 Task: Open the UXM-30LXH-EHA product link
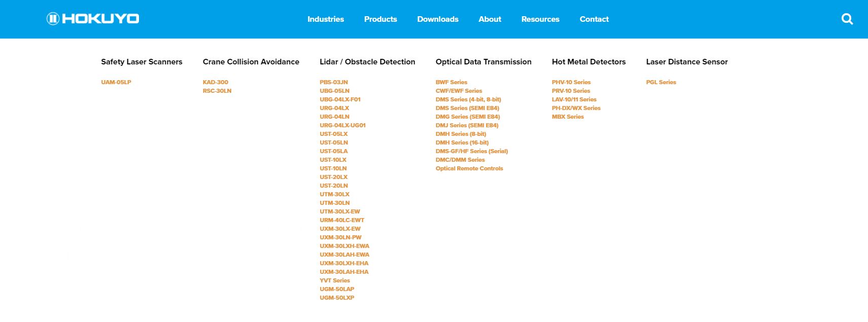(x=344, y=263)
